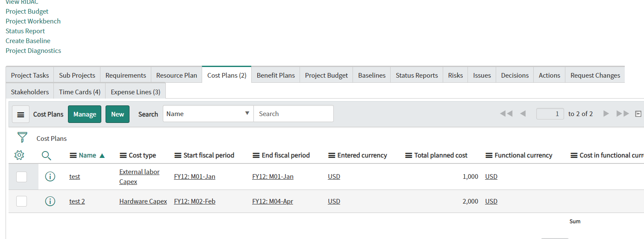Open the Decisions tab

tap(515, 76)
